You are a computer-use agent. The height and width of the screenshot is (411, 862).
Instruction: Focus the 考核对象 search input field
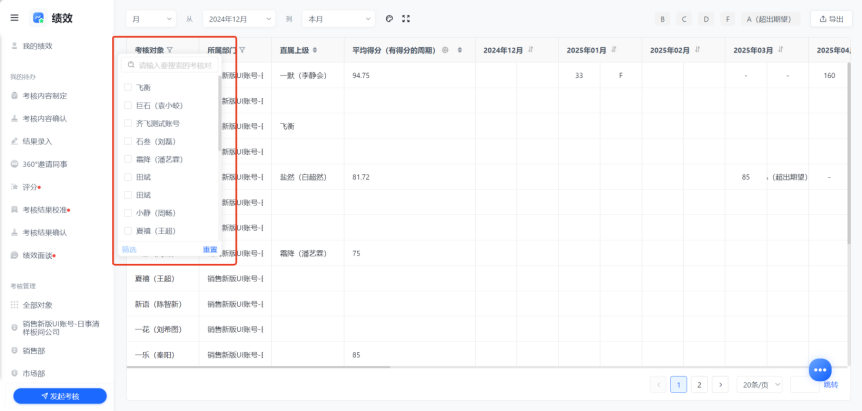click(x=170, y=65)
